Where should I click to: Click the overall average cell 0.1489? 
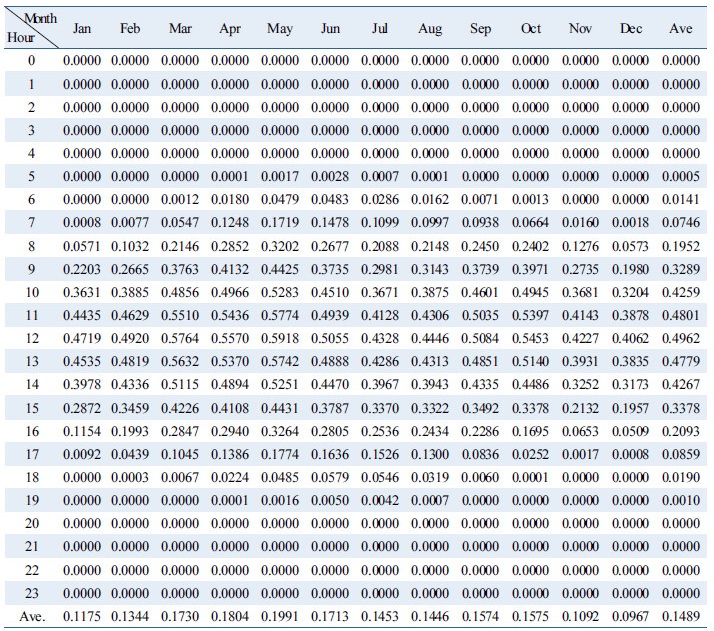point(680,616)
